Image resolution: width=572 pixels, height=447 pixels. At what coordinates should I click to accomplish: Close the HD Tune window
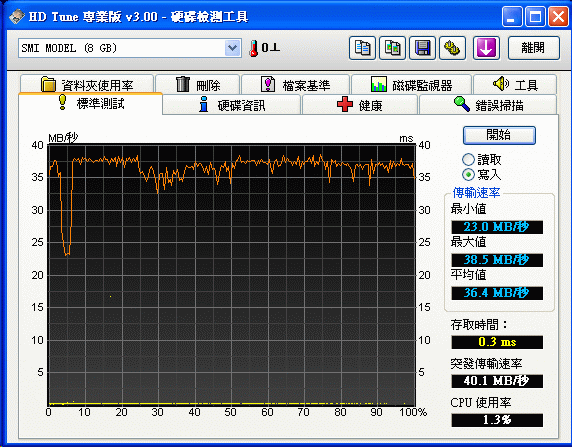coord(558,17)
